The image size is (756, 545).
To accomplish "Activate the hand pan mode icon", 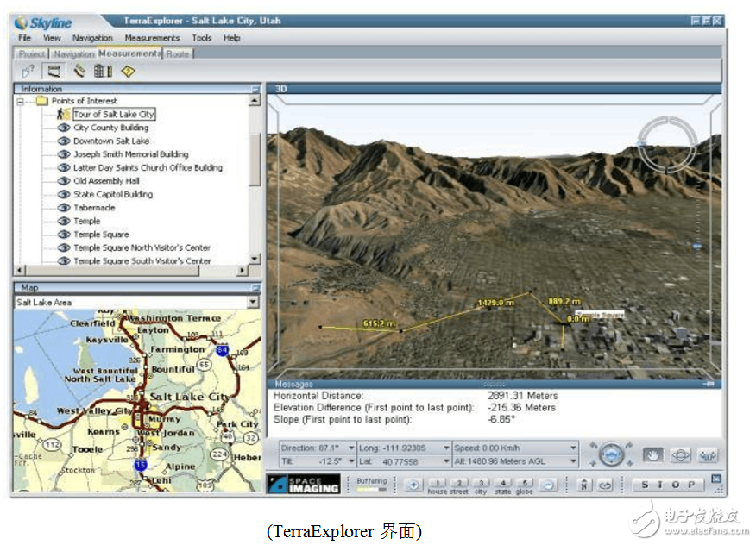I will click(652, 455).
